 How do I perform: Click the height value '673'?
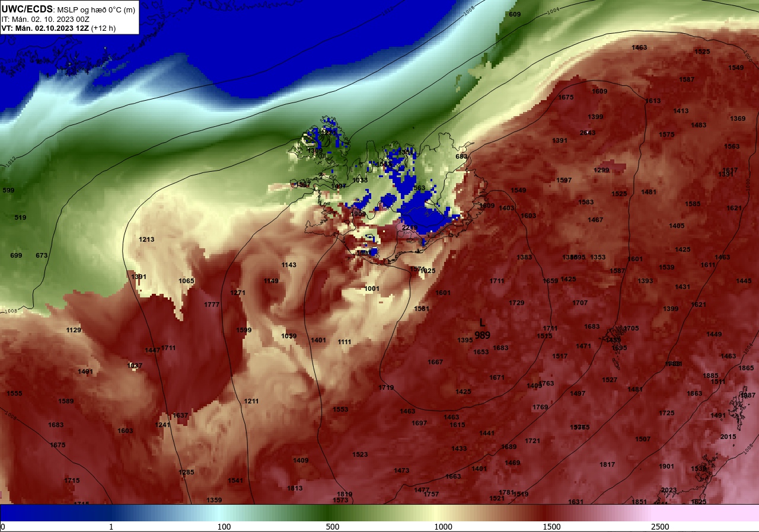tap(42, 255)
